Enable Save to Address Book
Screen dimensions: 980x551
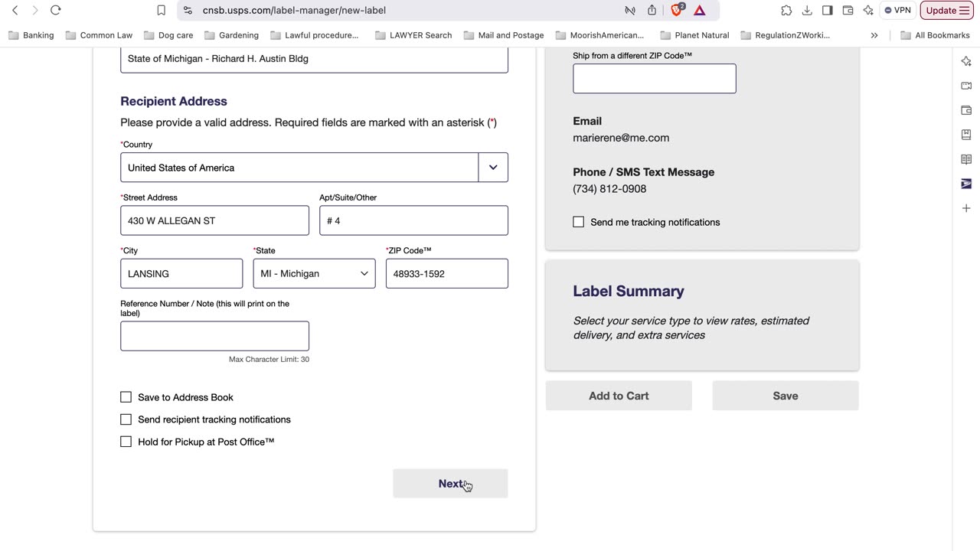click(126, 397)
